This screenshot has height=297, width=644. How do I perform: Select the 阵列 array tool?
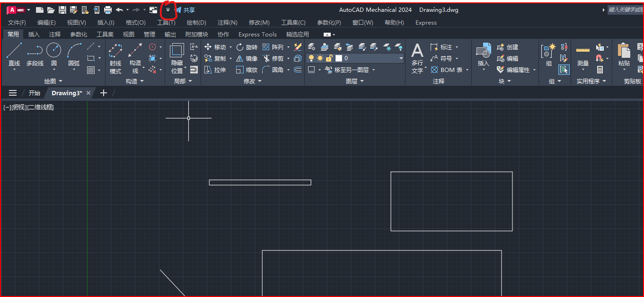click(273, 47)
